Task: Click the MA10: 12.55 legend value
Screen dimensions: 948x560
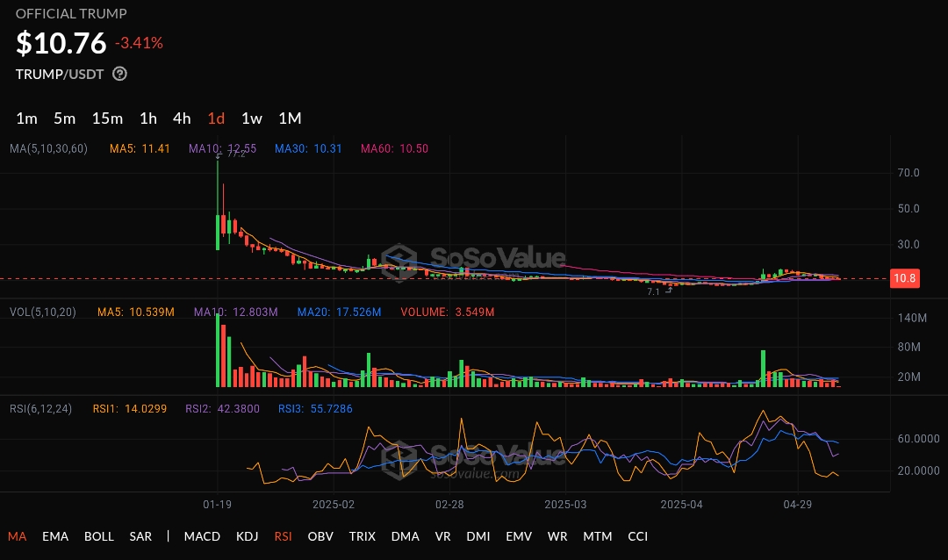Action: click(x=222, y=148)
